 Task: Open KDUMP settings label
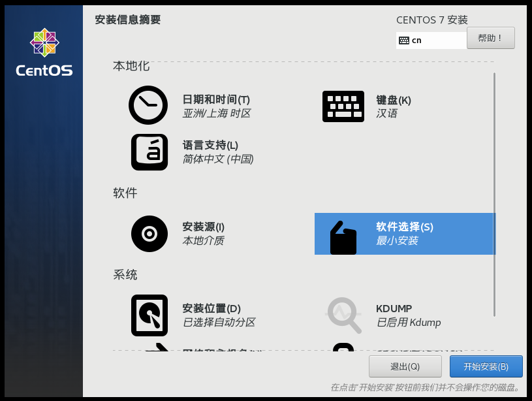tap(394, 309)
